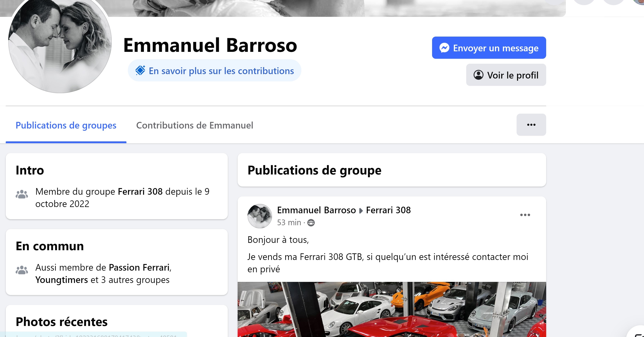The image size is (644, 337).
Task: Click Voir le profil button
Action: (x=506, y=75)
